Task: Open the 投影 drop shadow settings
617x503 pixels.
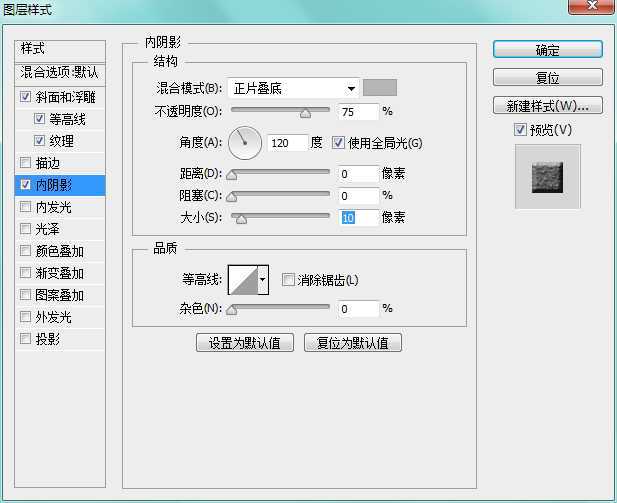Action: (x=48, y=339)
